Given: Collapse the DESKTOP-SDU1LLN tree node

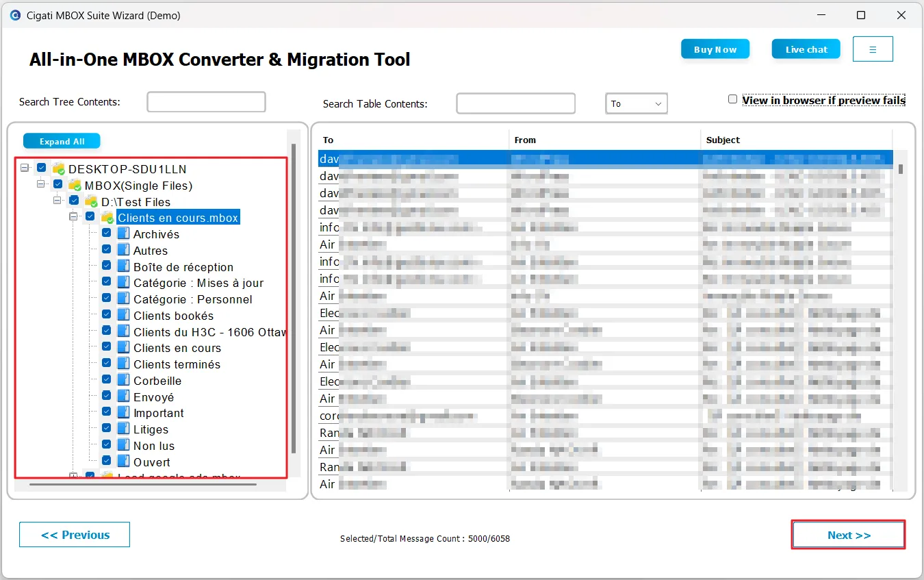Looking at the screenshot, I should (25, 168).
